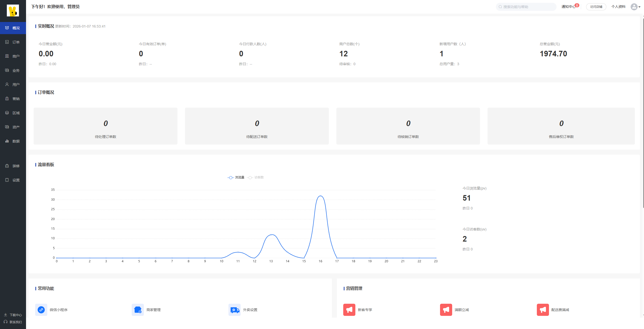Click the 配送费满减 megaphone icon
This screenshot has height=329, width=644.
(x=543, y=310)
